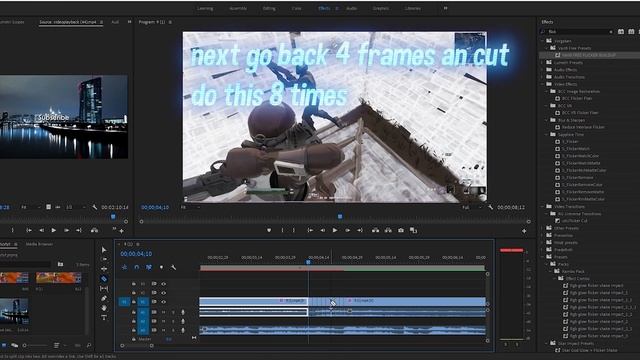This screenshot has height=360, width=640.
Task: Expand the Audio Transitions folder
Action: pyautogui.click(x=543, y=77)
